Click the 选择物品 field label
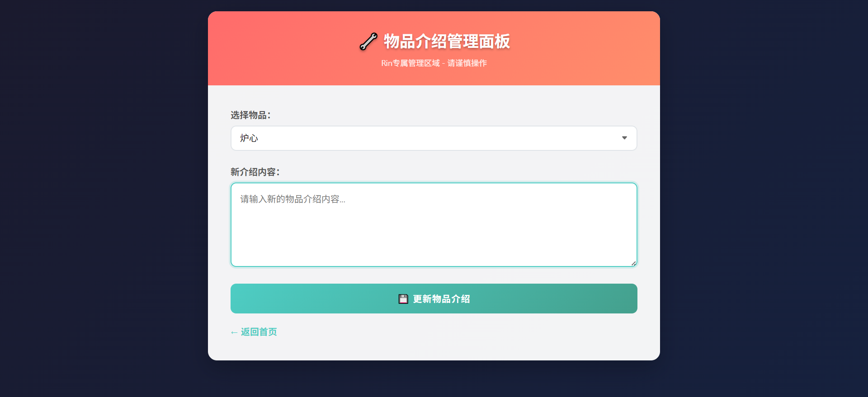Screen dimensions: 868x397 250,115
